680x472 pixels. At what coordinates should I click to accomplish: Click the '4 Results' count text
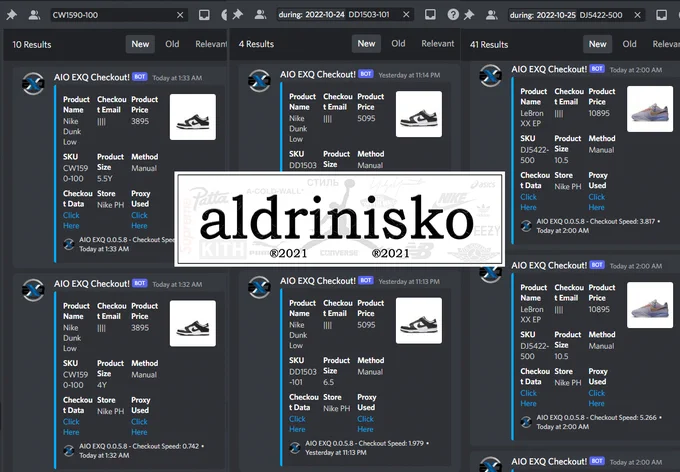pos(256,44)
